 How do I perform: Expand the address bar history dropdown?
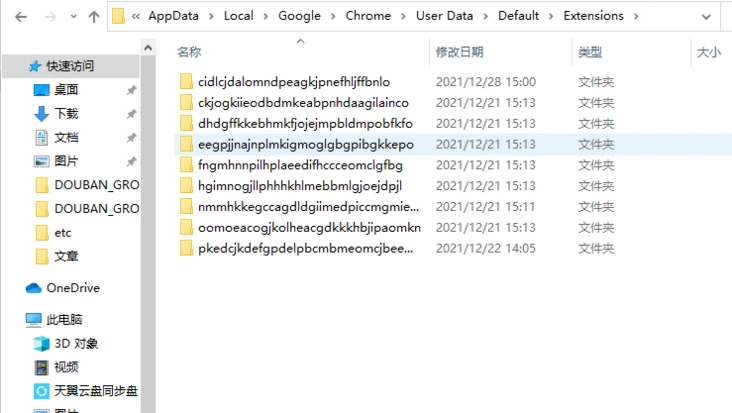[706, 17]
